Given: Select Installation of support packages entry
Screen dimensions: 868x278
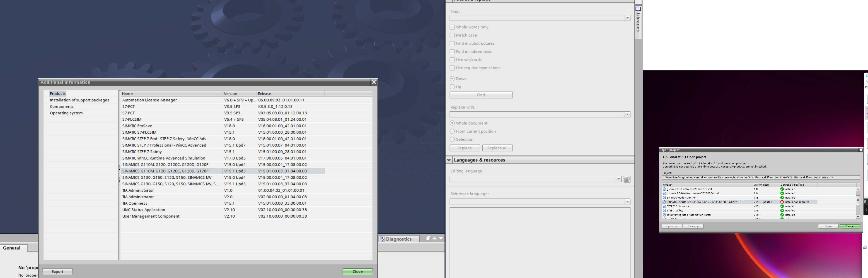Looking at the screenshot, I should (79, 100).
